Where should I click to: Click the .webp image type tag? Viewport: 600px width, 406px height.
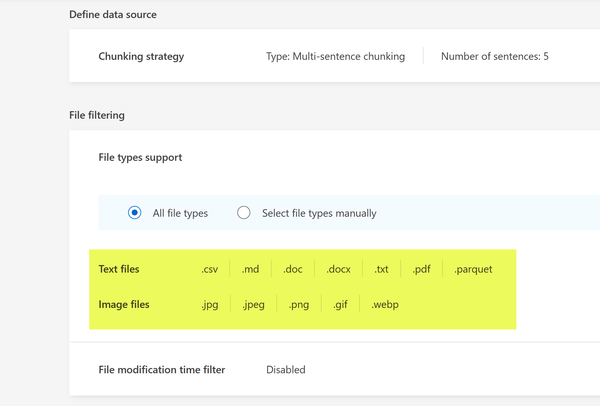point(385,304)
